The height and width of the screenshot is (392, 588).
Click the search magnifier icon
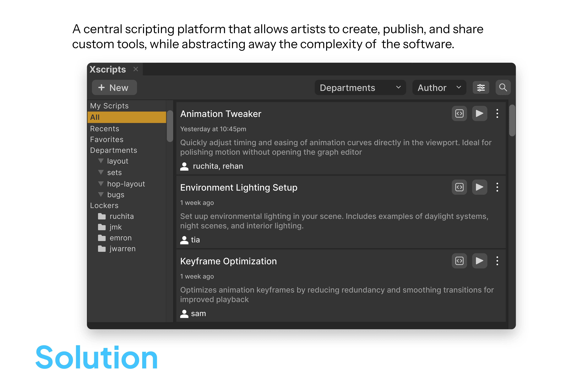[503, 88]
